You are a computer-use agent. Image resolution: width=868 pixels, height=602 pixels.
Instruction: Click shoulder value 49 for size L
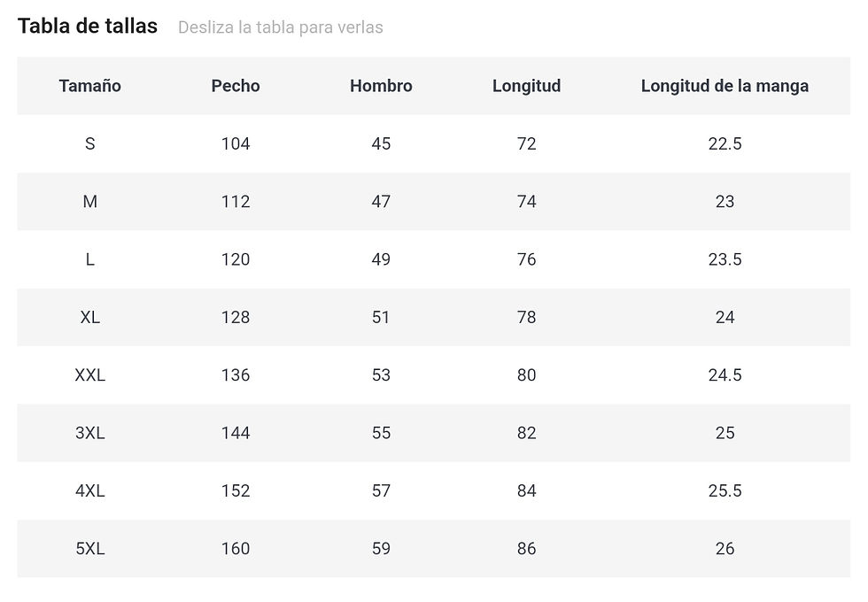tap(381, 259)
